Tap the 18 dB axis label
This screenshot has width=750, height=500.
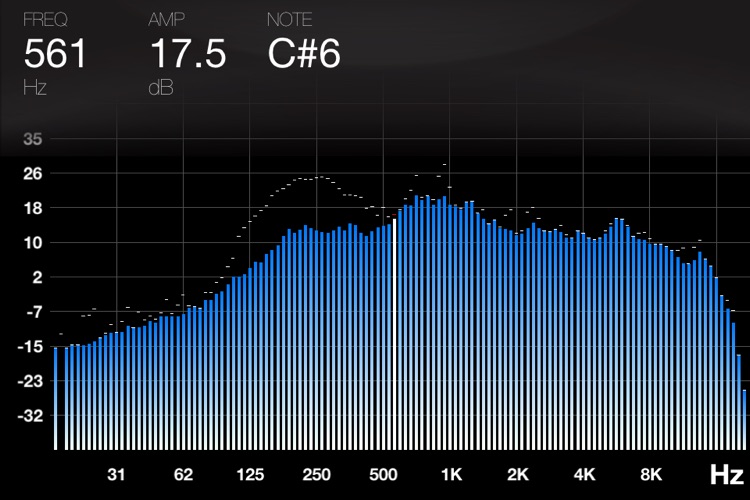click(33, 209)
